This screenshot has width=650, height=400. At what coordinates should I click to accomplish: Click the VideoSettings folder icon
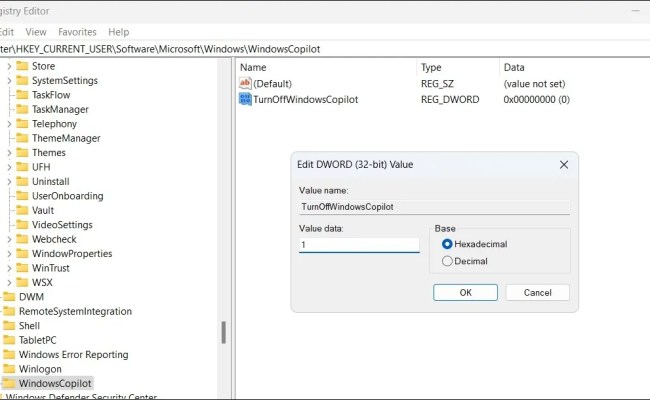(22, 225)
